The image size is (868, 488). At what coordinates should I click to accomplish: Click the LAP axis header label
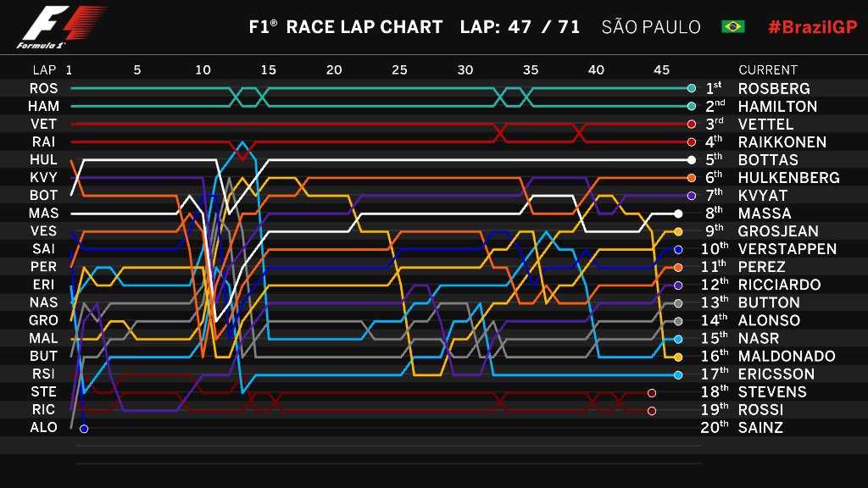point(44,70)
